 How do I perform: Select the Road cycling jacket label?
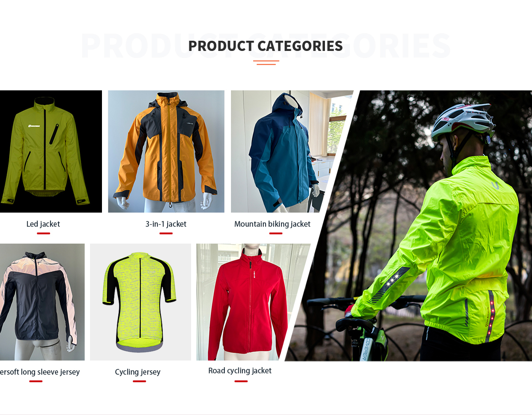tap(240, 371)
